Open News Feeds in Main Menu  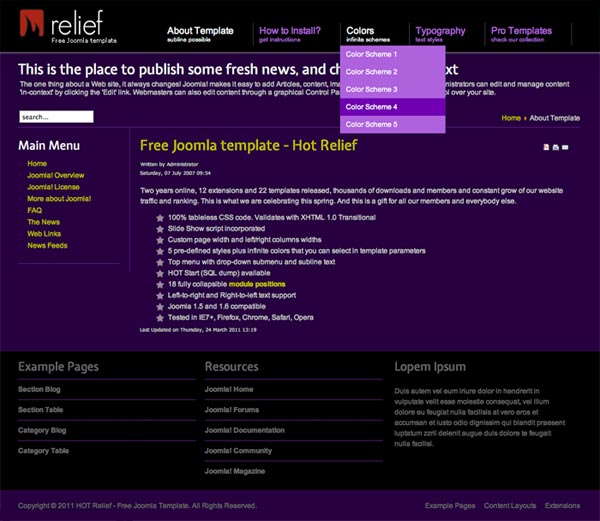tap(47, 246)
